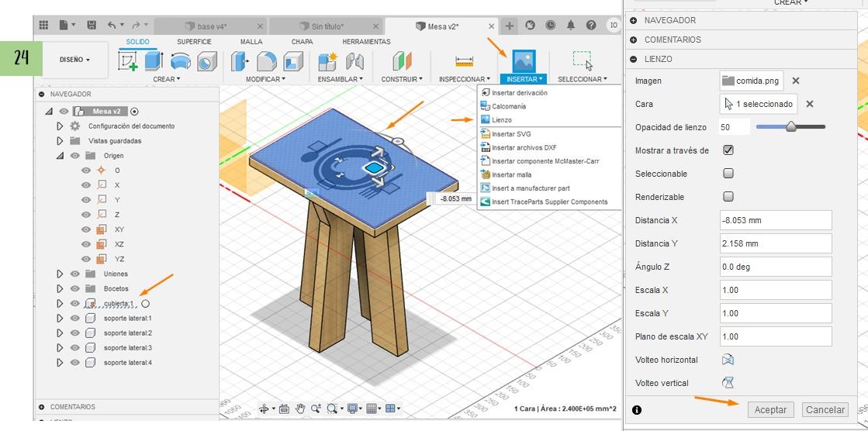This screenshot has height=431, width=868.
Task: Adjust the Opacidad de lienzo slider
Action: tap(790, 126)
